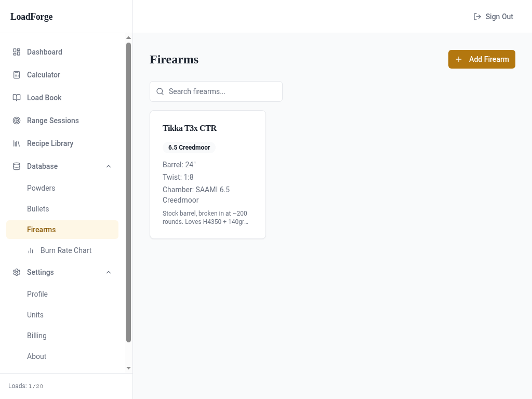The height and width of the screenshot is (399, 532).
Task: Open Profile settings
Action: (x=62, y=294)
